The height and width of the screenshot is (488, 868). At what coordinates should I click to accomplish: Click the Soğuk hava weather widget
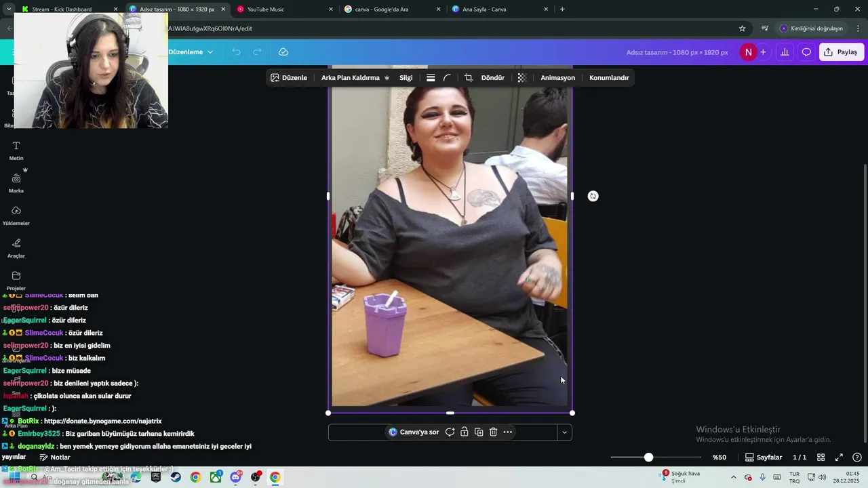click(x=680, y=477)
